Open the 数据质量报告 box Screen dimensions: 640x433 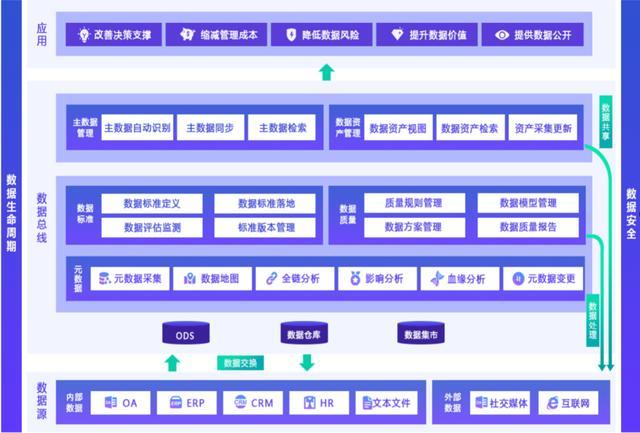coord(528,227)
